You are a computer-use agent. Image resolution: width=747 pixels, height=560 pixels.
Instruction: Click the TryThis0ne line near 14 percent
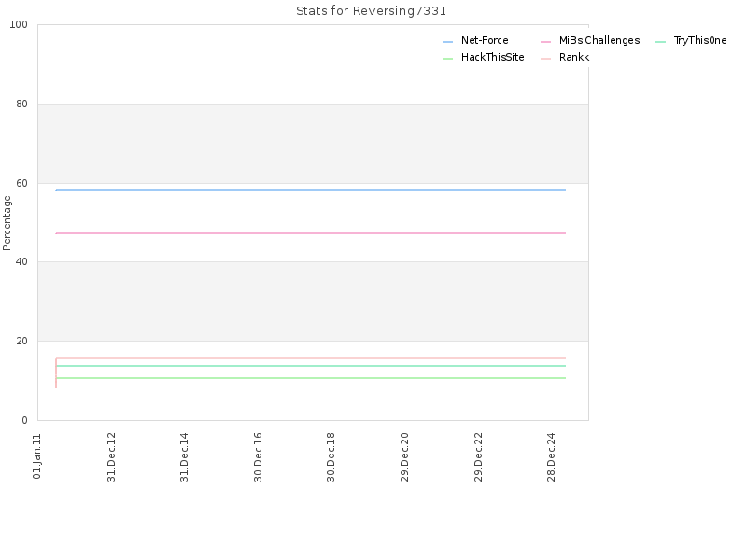311,366
